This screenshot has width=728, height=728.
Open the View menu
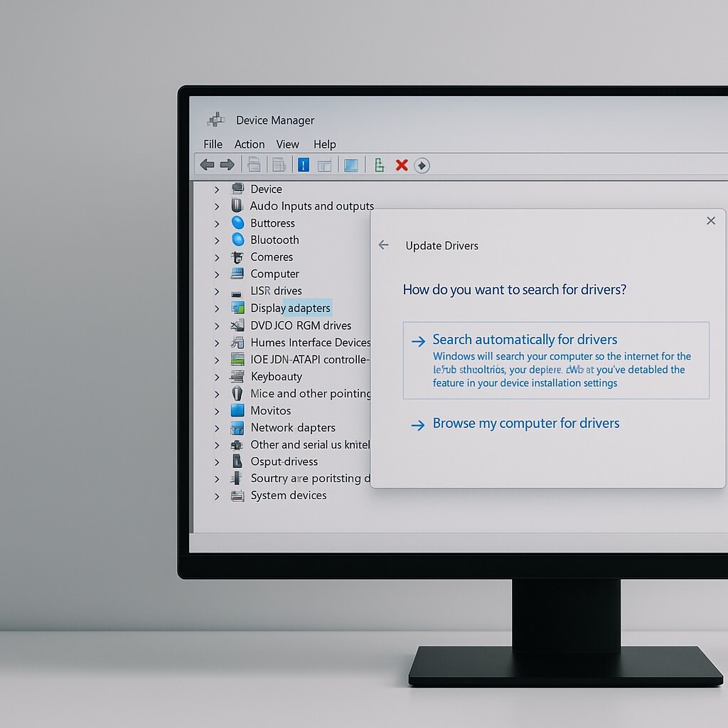(287, 144)
